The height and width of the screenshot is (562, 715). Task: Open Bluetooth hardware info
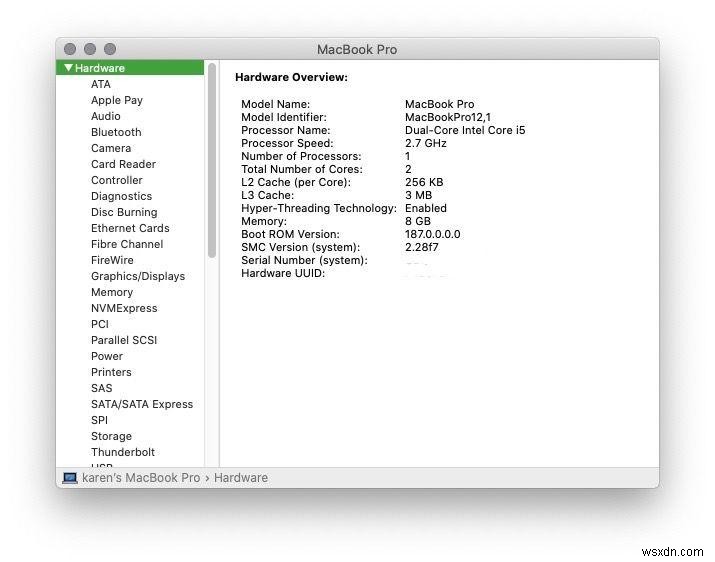[116, 132]
